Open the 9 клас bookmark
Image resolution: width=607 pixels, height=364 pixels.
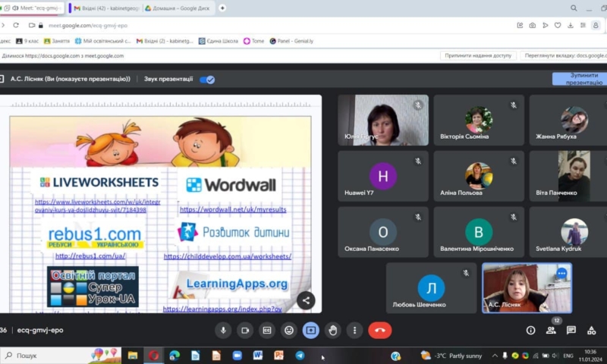(x=27, y=41)
